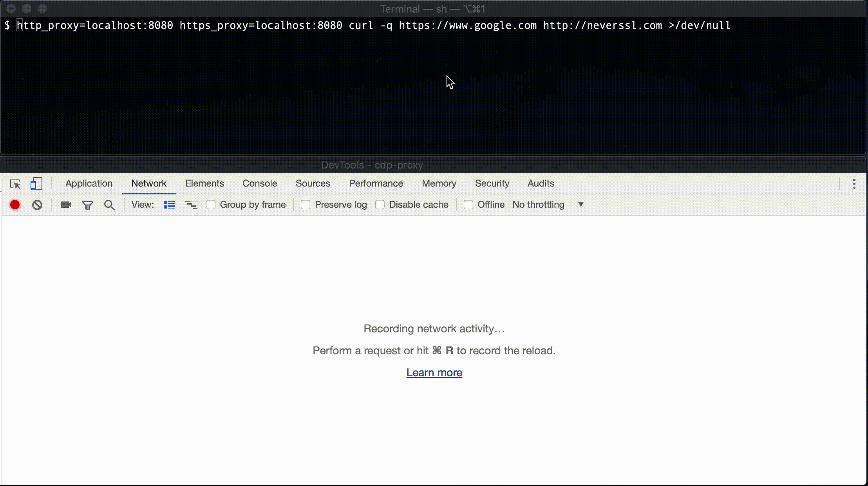Show overview using the waterfall view icon
Screen dimensions: 868x486
click(x=191, y=205)
